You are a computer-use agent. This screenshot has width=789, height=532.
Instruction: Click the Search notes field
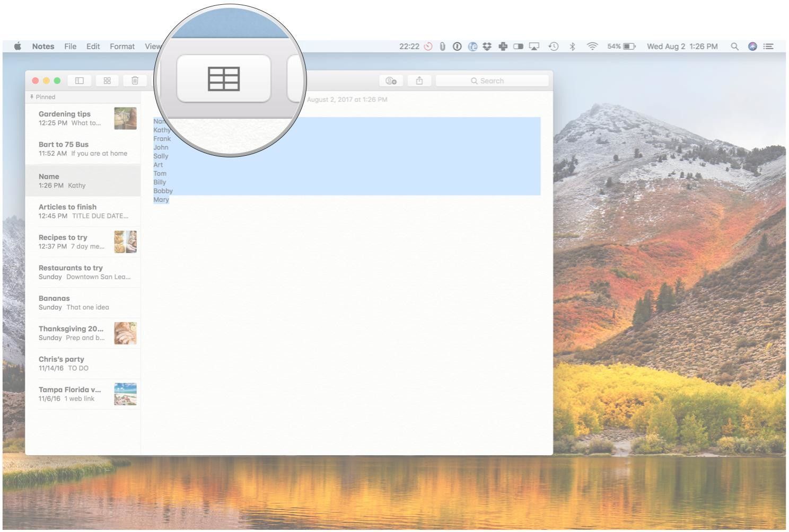[492, 81]
